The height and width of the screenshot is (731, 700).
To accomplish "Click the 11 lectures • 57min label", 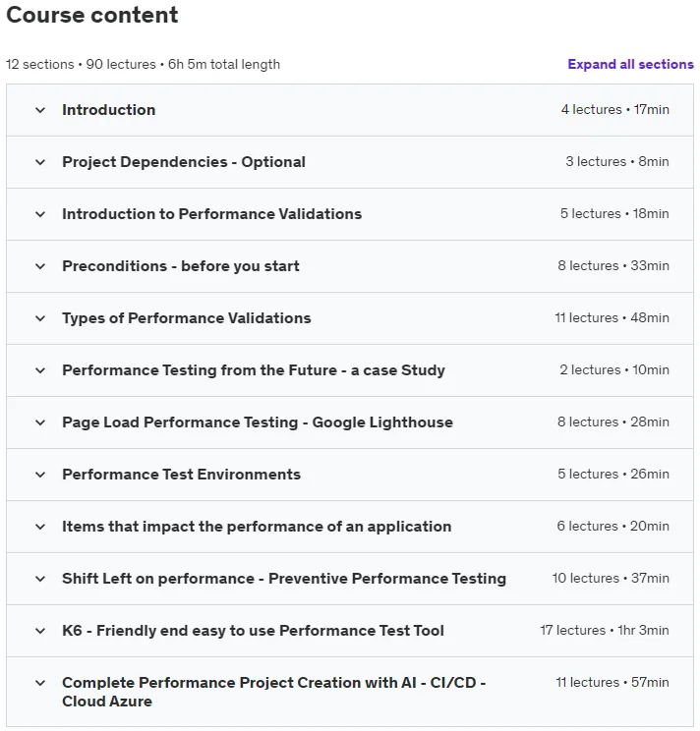I will tap(612, 683).
